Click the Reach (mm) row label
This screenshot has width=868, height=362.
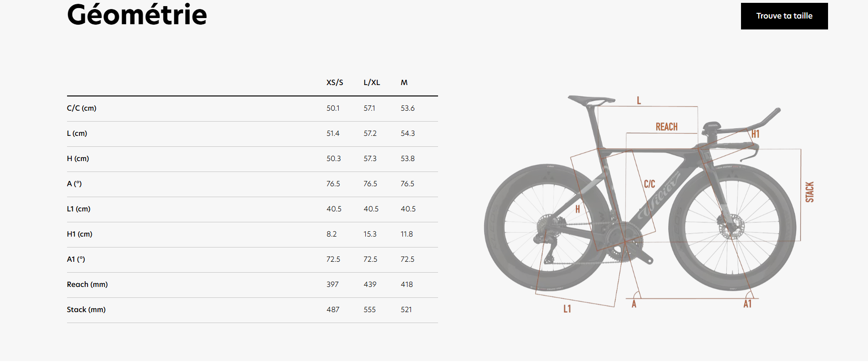pyautogui.click(x=87, y=285)
